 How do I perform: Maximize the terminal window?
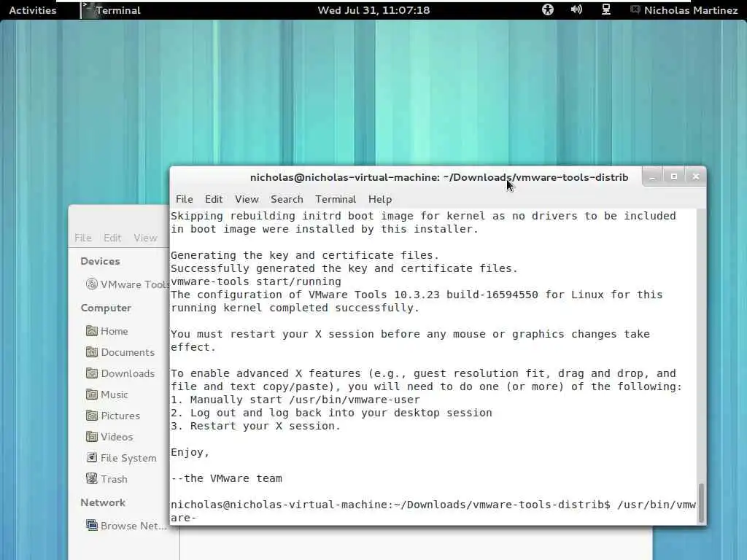click(674, 176)
